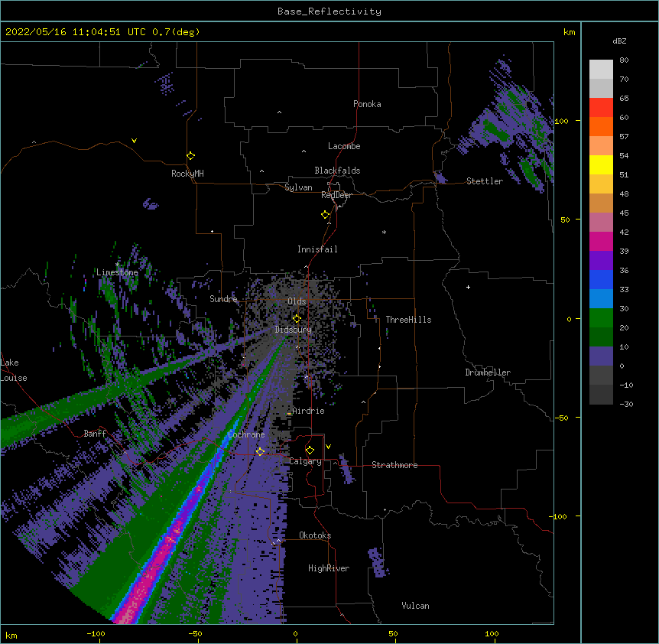Click the red 60-65 dBZ legend swatch
Image resolution: width=659 pixels, height=644 pixels.
(x=601, y=108)
